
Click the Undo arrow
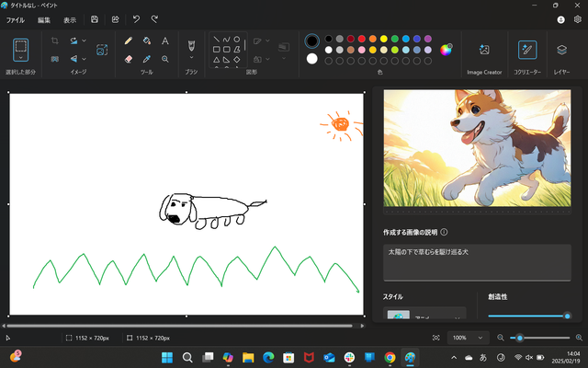(x=136, y=18)
